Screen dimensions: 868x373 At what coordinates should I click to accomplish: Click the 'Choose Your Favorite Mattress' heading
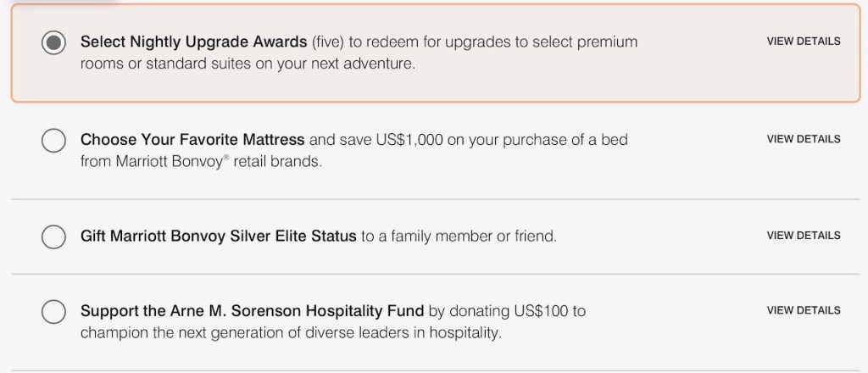[x=192, y=139]
